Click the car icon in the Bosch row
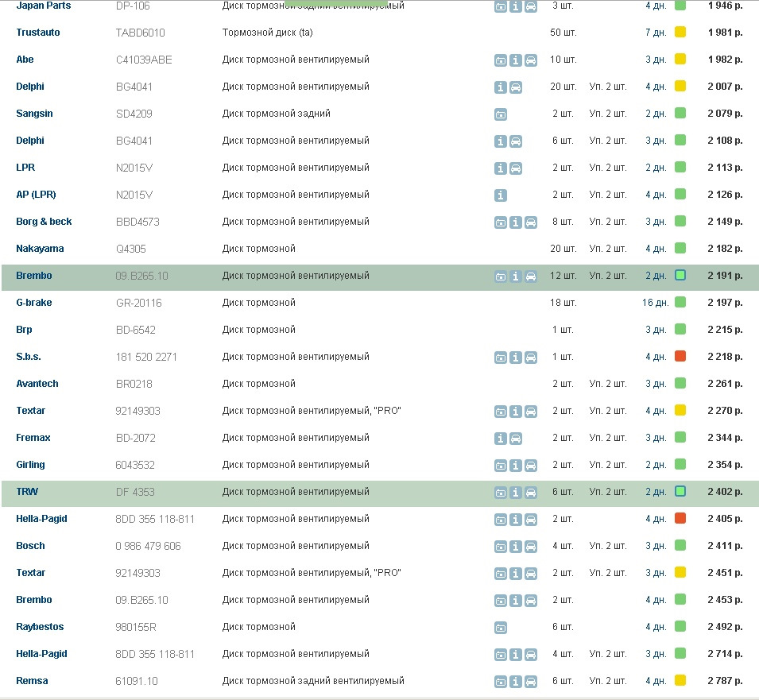759x700 pixels. pyautogui.click(x=531, y=547)
